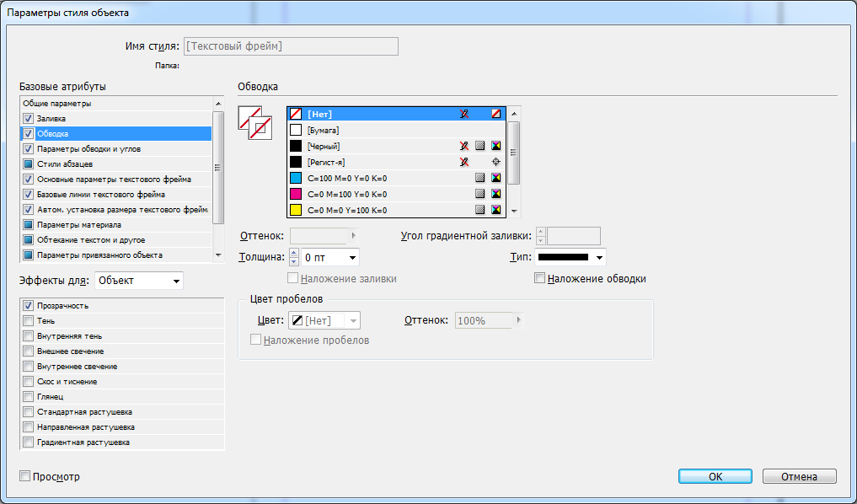Viewport: 857px width, 504px height.
Task: Click the non-editable pencil icon on [Нет] row
Action: pos(464,114)
